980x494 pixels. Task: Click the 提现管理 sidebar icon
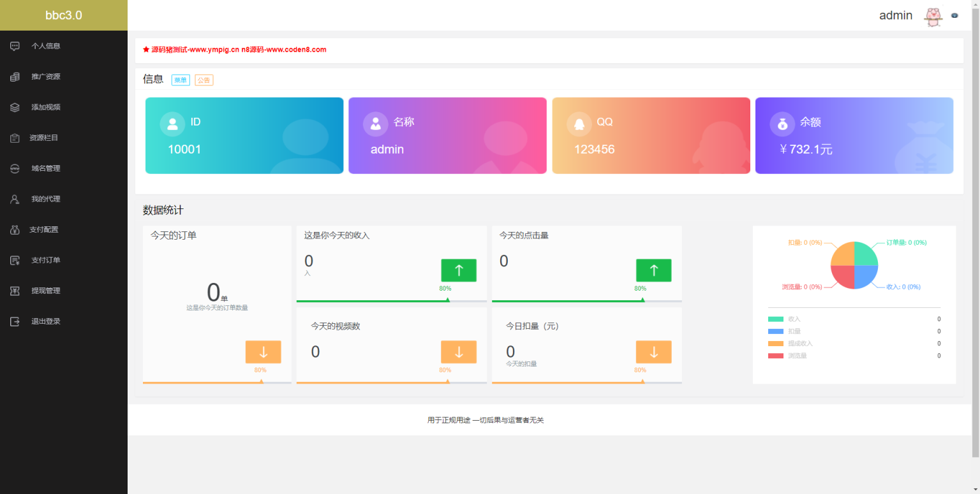pos(15,291)
